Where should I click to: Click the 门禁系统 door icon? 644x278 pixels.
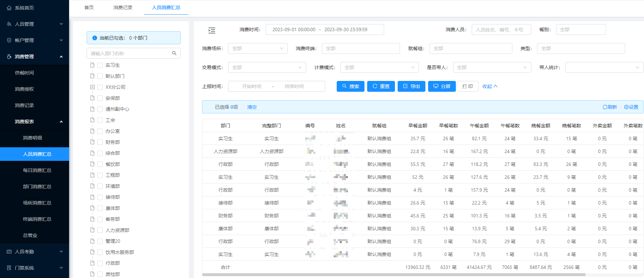tap(9, 268)
